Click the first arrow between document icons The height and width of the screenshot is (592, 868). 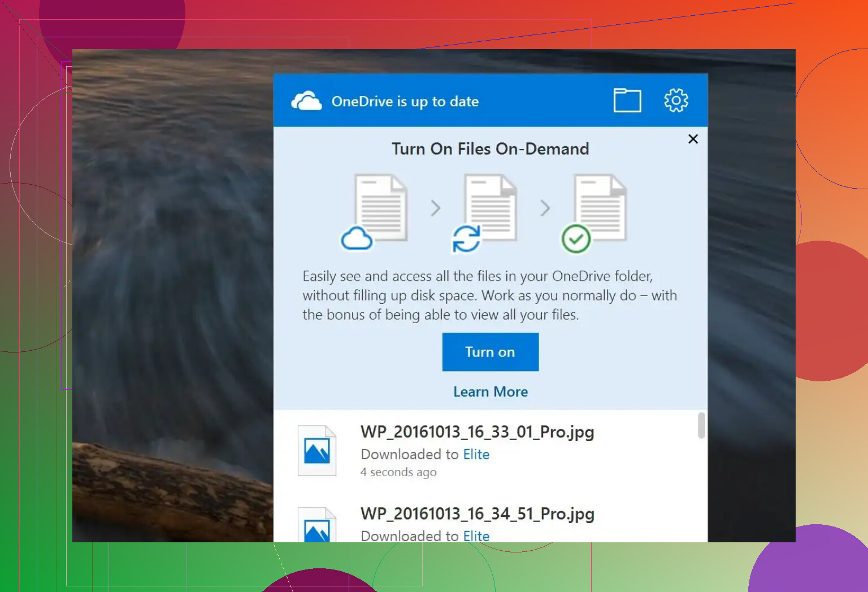coord(436,208)
